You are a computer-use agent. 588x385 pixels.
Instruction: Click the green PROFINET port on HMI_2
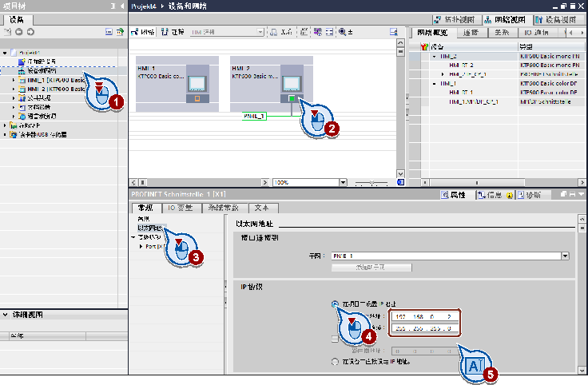[x=292, y=98]
